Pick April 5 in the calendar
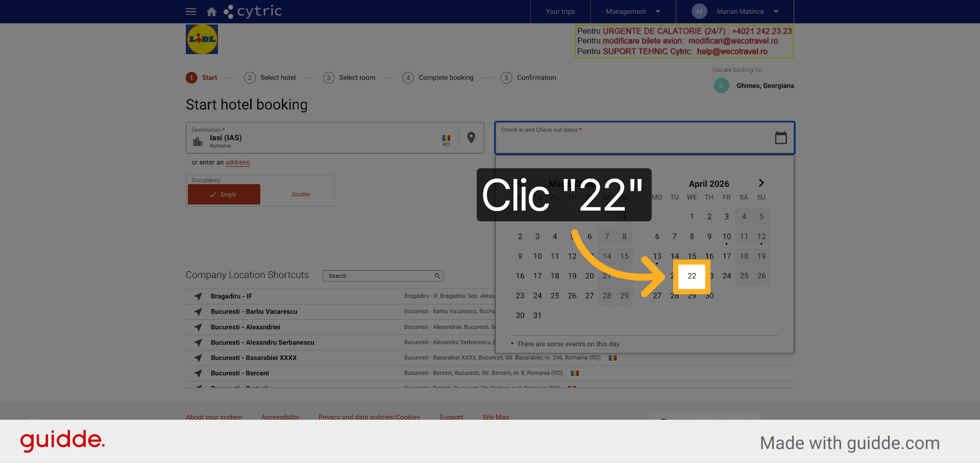 (x=761, y=217)
